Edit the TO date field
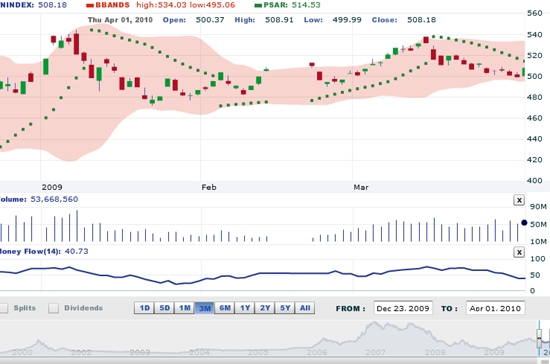 pos(495,308)
